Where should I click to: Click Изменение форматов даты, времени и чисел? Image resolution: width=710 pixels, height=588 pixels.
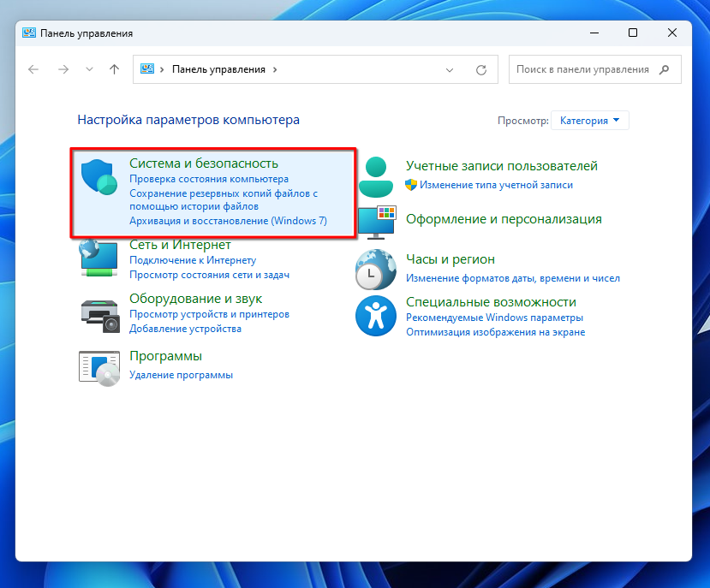coord(513,278)
